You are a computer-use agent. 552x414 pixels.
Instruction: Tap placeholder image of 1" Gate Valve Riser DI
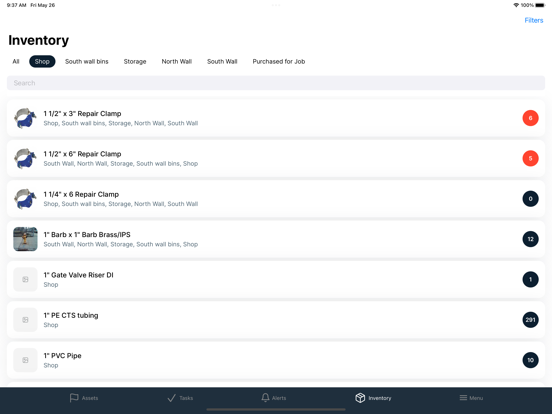[25, 280]
